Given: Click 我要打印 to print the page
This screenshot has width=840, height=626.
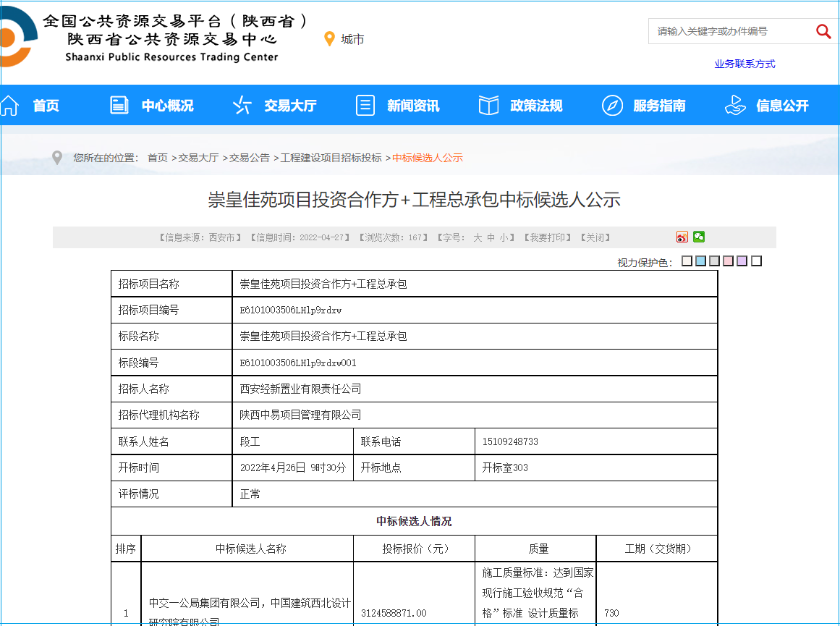Looking at the screenshot, I should point(547,237).
